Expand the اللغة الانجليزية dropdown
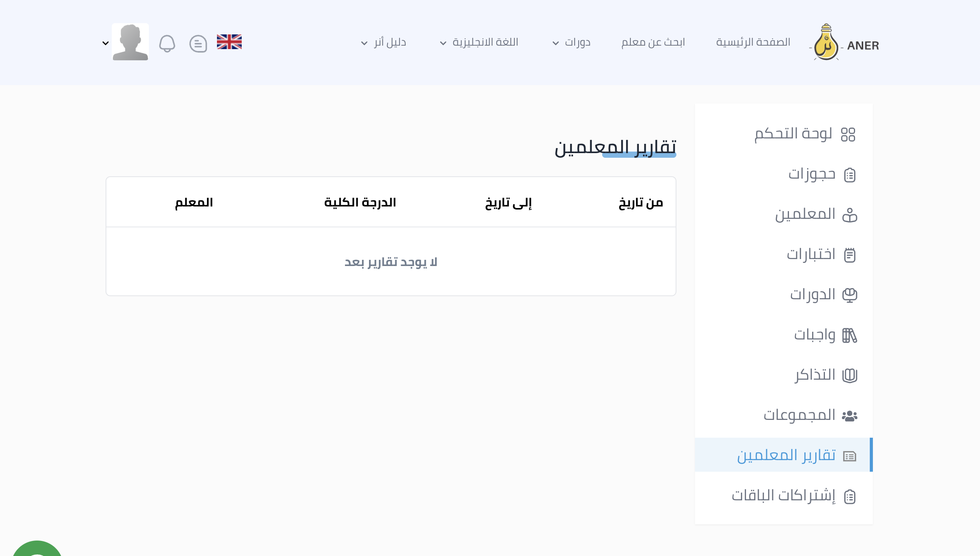 pyautogui.click(x=479, y=42)
